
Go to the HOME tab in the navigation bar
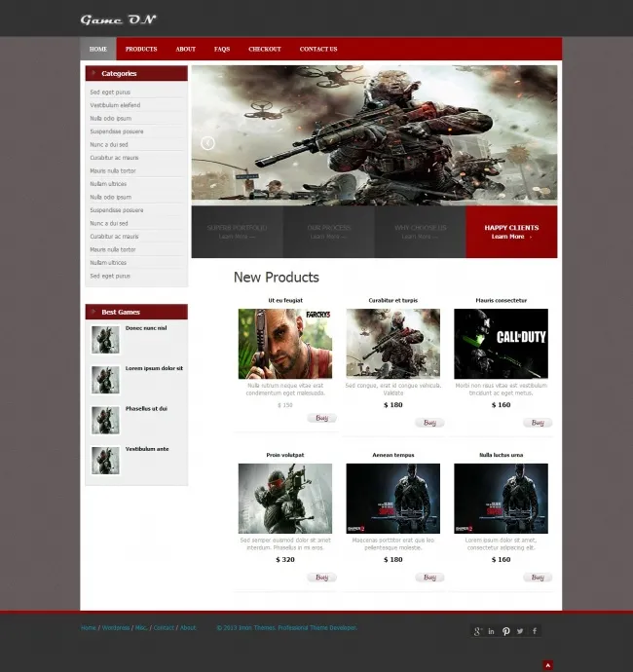98,49
